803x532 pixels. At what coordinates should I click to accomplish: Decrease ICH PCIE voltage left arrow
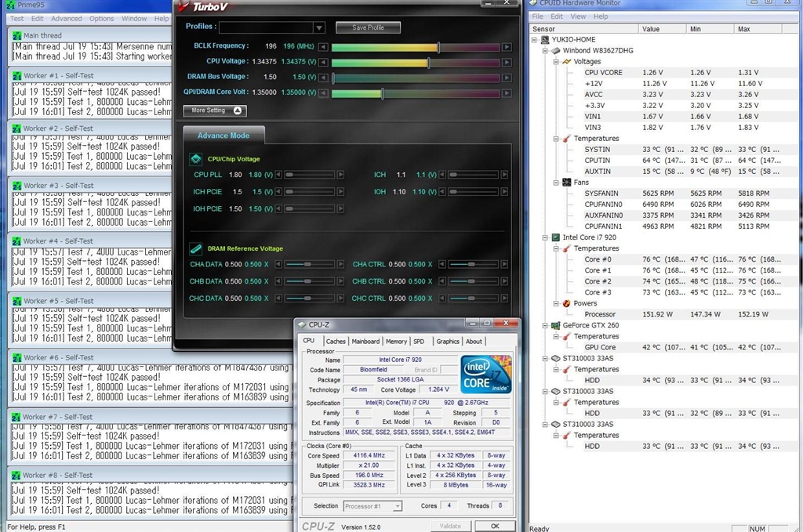[x=278, y=192]
